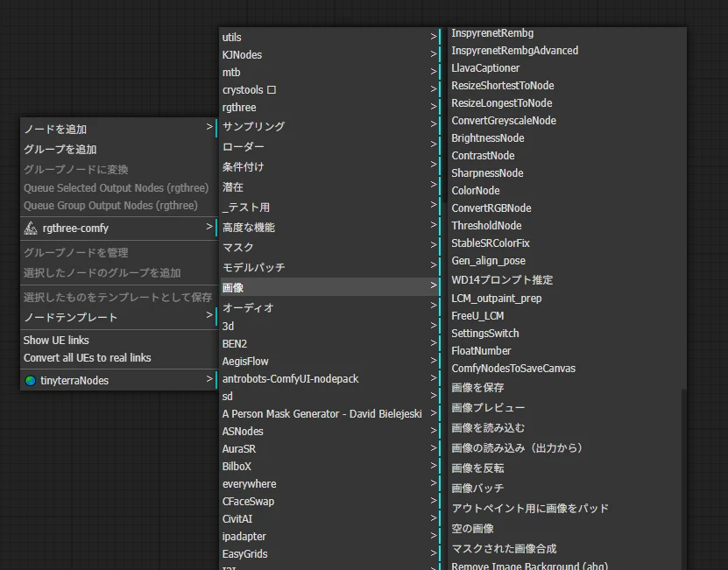Add the WD14プロンプト推定 node
The width and height of the screenshot is (728, 570).
[x=502, y=280]
